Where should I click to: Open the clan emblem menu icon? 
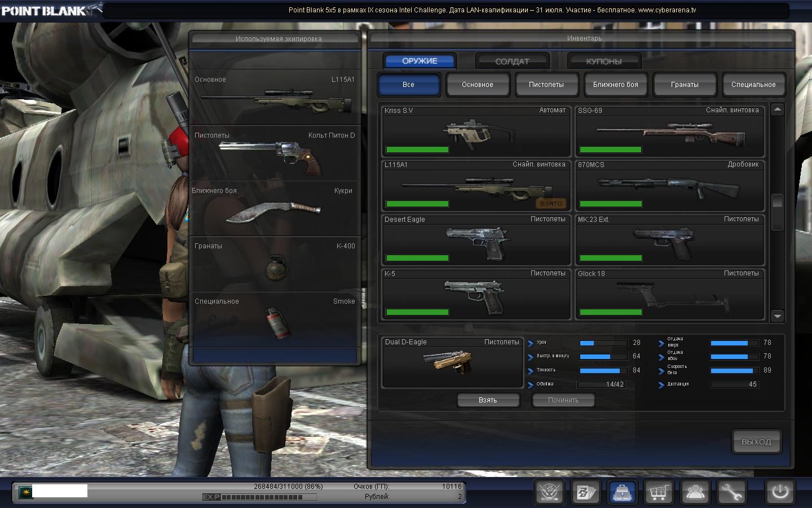pyautogui.click(x=549, y=492)
